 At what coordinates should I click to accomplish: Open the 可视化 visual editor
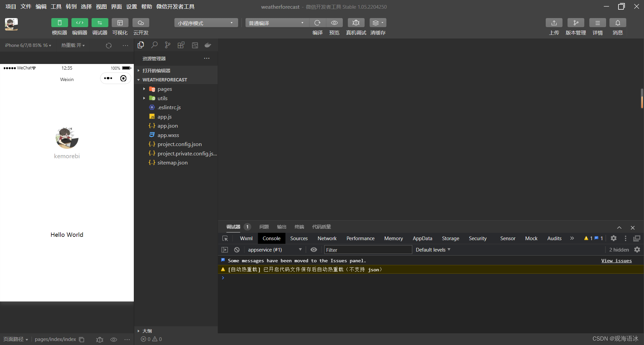tap(120, 23)
